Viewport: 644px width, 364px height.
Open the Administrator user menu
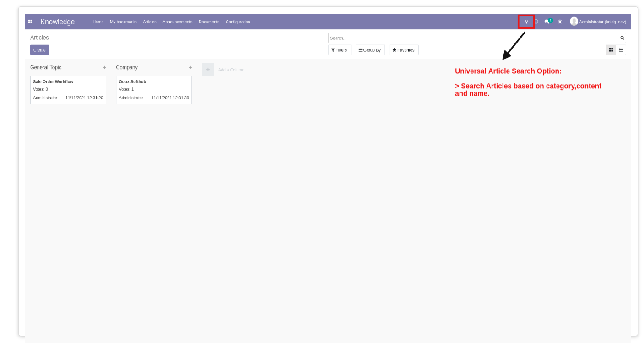[x=598, y=22]
